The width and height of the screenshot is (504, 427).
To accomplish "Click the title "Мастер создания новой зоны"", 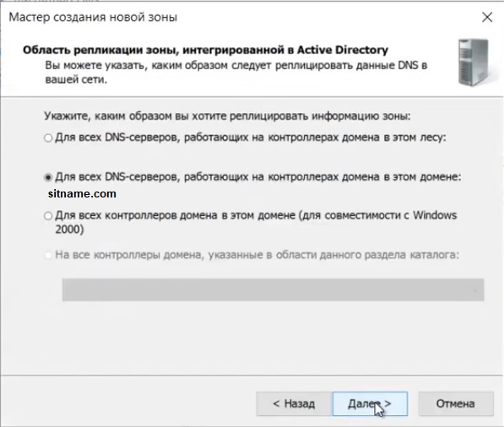I will pyautogui.click(x=93, y=17).
